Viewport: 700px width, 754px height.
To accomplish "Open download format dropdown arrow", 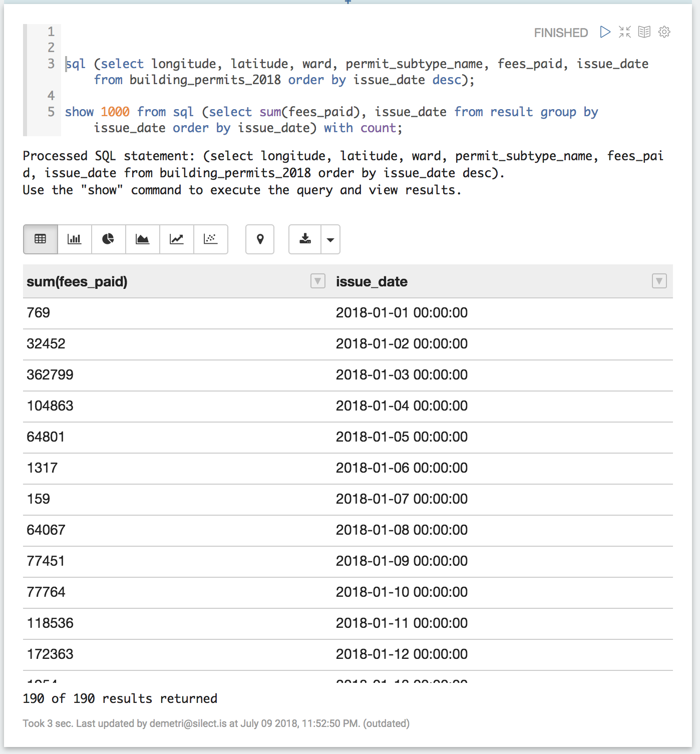I will click(330, 239).
